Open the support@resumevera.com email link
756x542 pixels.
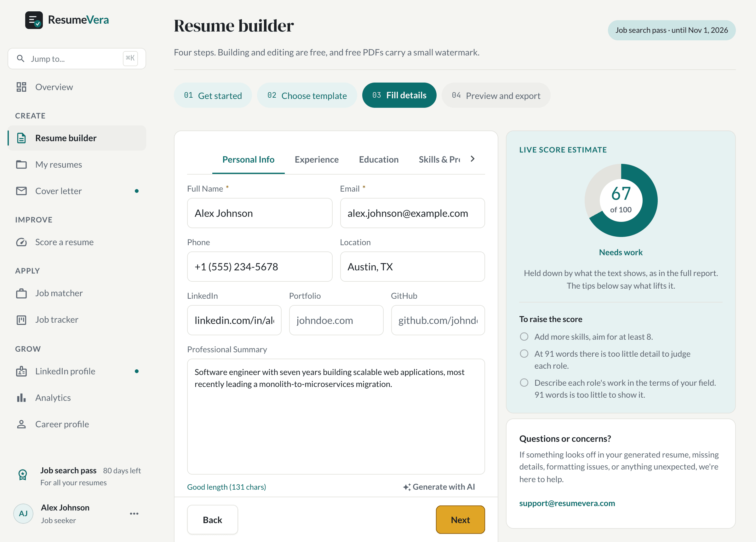(567, 503)
